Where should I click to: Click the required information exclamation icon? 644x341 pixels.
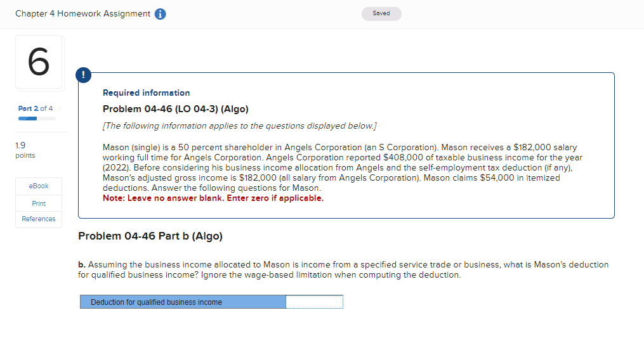[83, 75]
